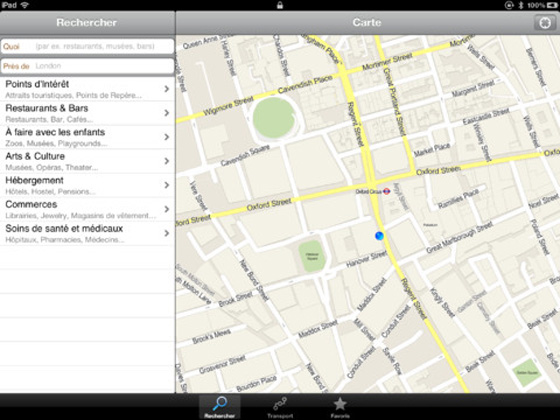Tap the Grosvenor Street map label

(x=222, y=365)
